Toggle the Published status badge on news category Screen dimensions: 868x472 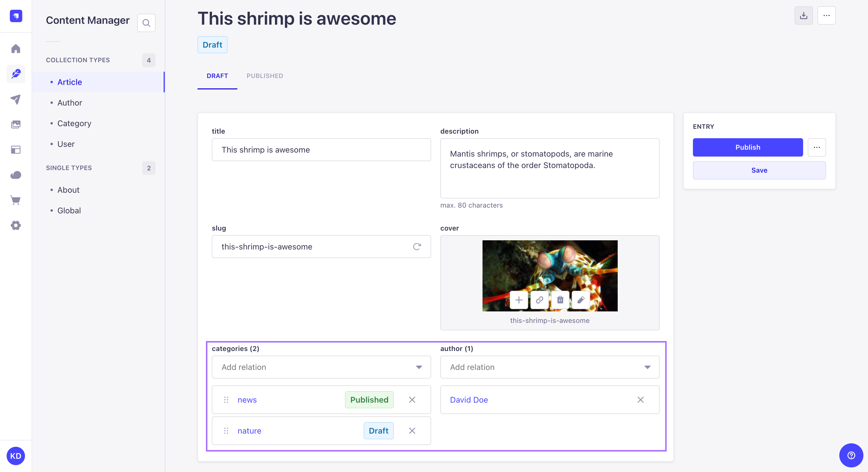click(x=369, y=399)
